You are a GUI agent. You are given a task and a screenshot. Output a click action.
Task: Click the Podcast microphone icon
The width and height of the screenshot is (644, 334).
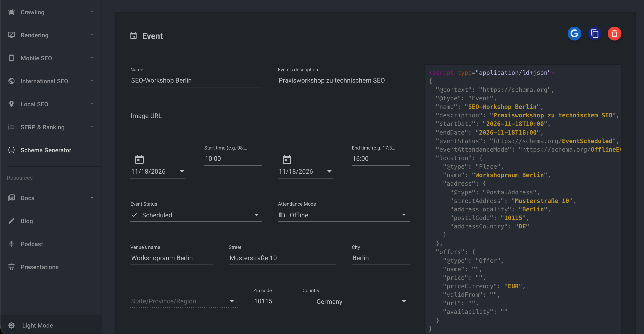pos(11,244)
